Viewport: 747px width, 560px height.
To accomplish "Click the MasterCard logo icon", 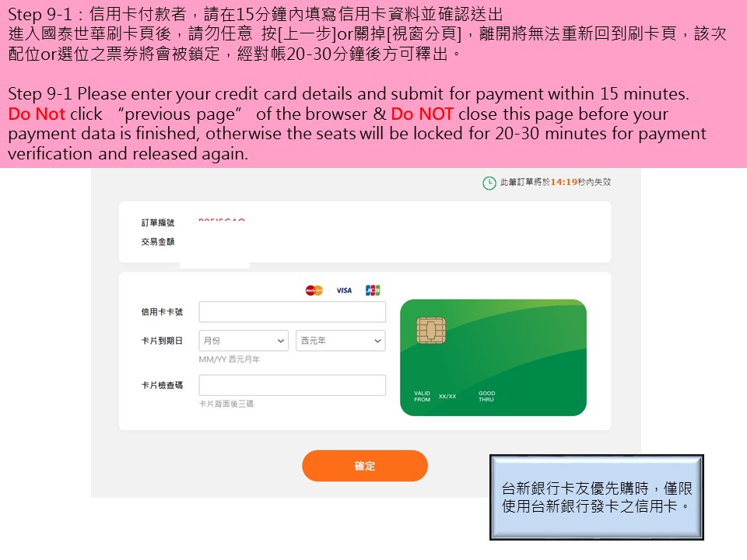I will coord(314,290).
